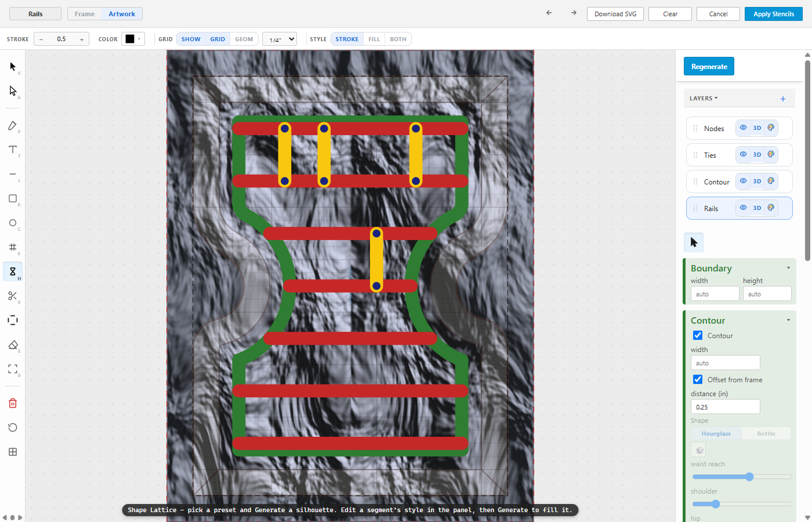Toggle 3D on the Nodes layer
Image resolution: width=812 pixels, height=522 pixels.
click(757, 128)
